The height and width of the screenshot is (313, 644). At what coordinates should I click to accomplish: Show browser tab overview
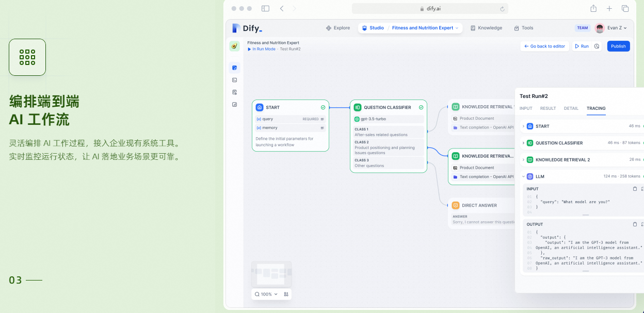point(625,9)
